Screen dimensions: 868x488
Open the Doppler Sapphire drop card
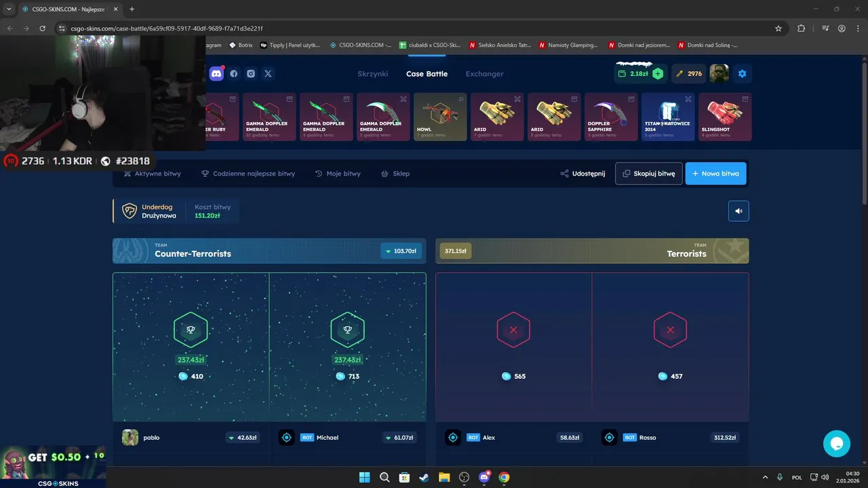[611, 117]
